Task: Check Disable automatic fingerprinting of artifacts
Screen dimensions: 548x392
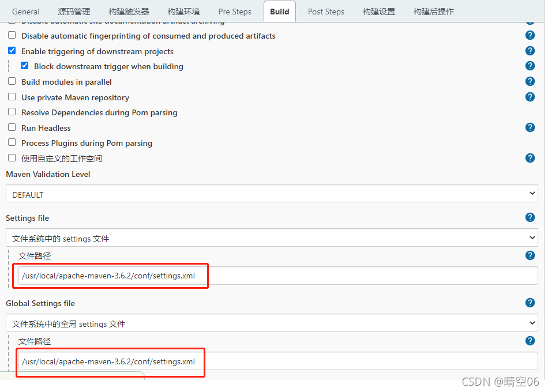Action: click(12, 35)
